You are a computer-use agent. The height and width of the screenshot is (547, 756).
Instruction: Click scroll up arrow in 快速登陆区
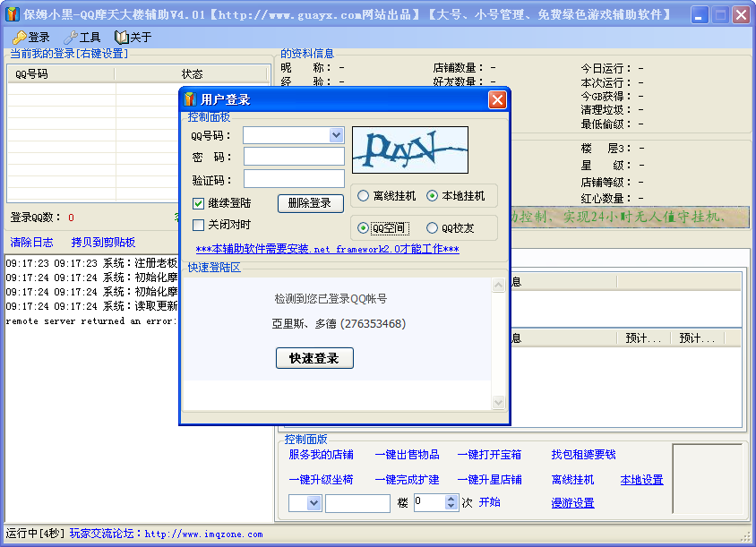(499, 286)
